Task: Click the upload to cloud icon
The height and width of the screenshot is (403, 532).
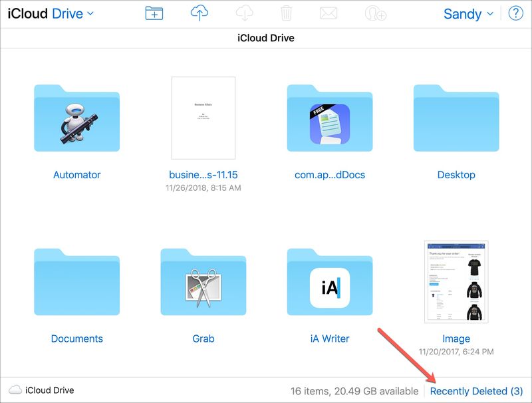Action: coord(199,13)
